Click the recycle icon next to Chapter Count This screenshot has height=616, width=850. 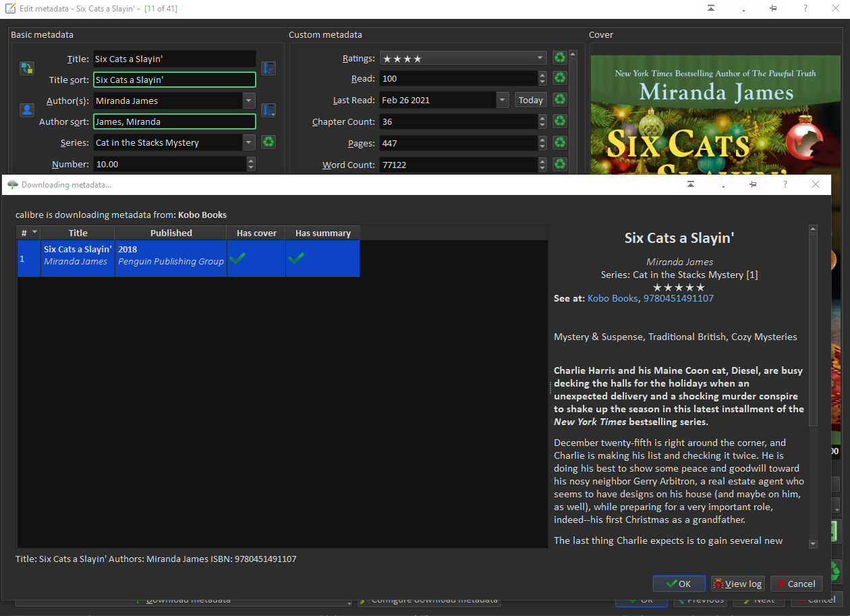559,121
